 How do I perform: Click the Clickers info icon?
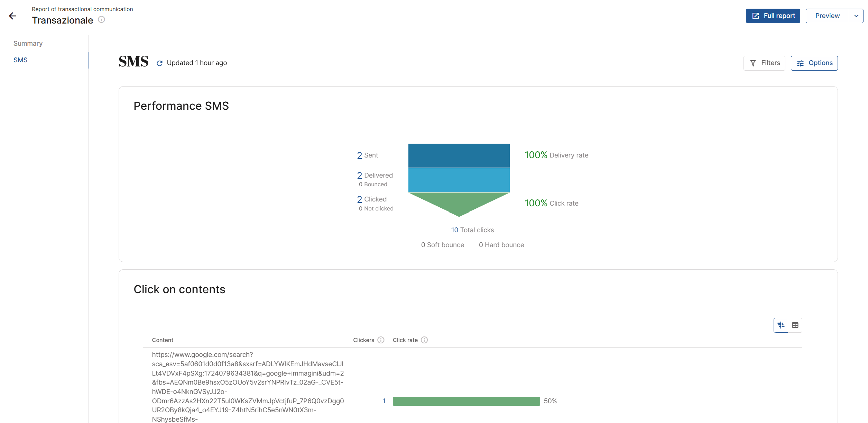pyautogui.click(x=381, y=340)
